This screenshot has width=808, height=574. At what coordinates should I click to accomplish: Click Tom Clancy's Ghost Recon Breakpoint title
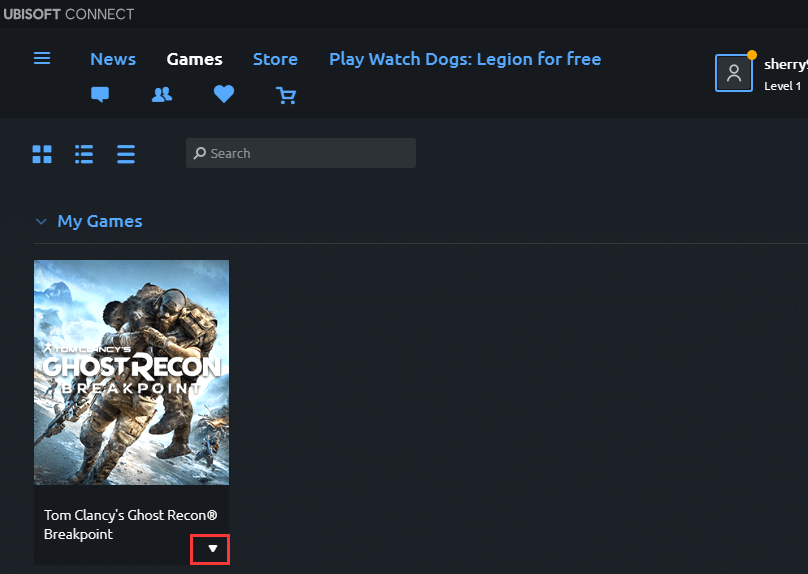[x=130, y=525]
